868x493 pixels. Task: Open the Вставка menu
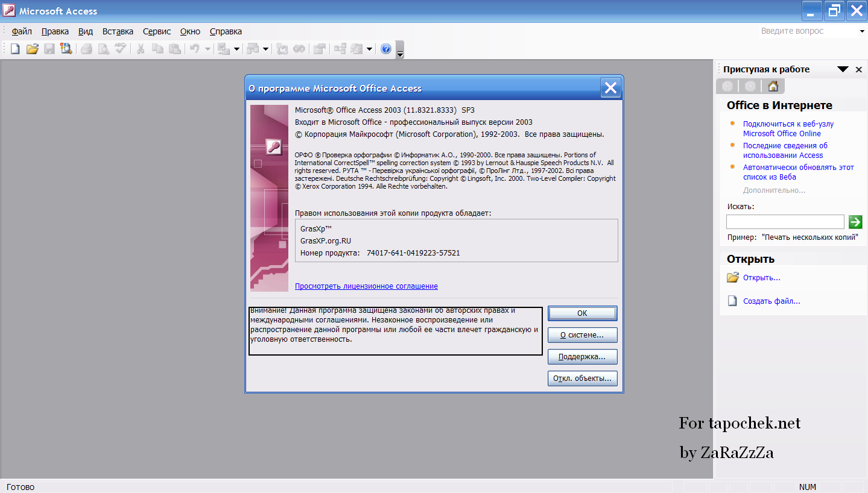[118, 31]
